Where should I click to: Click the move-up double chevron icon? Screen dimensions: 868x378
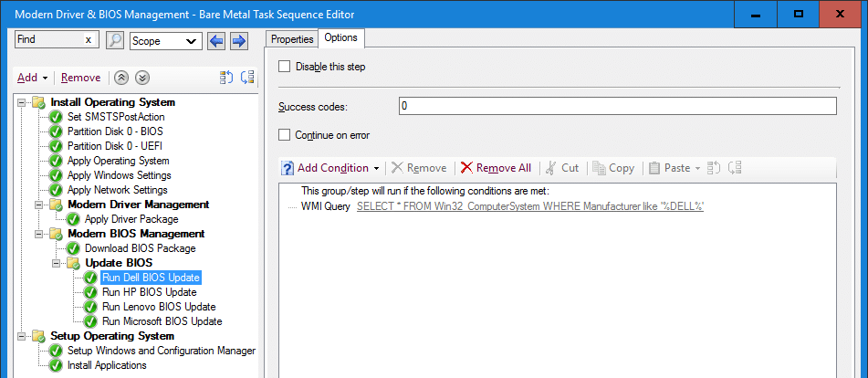pos(120,78)
